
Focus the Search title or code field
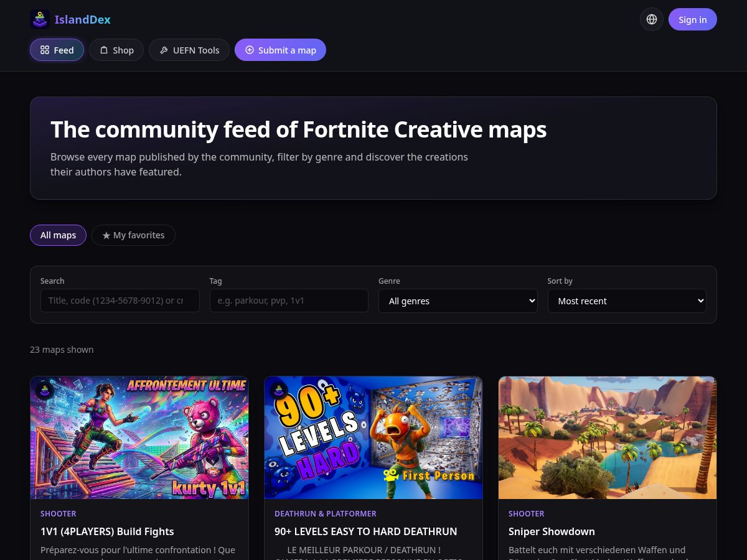click(x=120, y=301)
